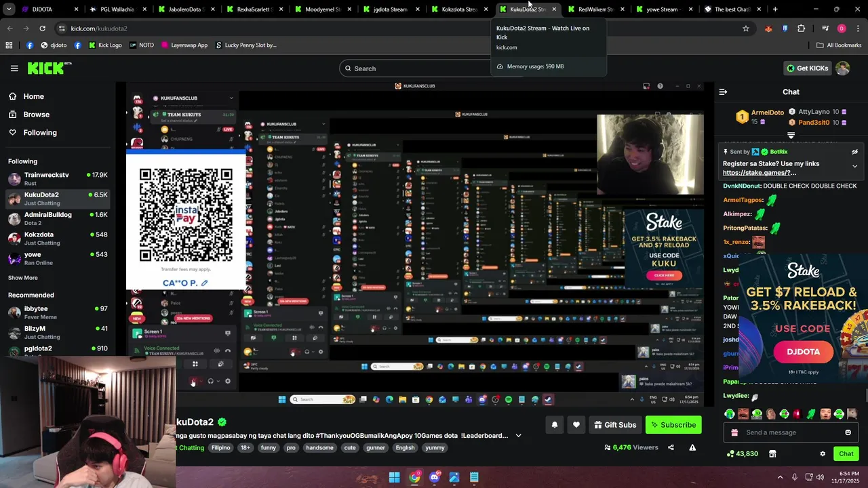The image size is (868, 488).
Task: Open the user profile avatar menu
Action: [x=842, y=68]
